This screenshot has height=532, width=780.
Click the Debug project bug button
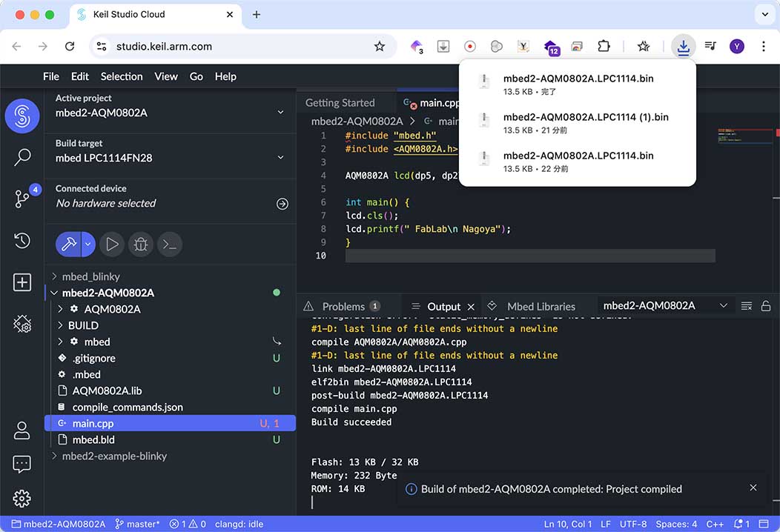tap(141, 244)
